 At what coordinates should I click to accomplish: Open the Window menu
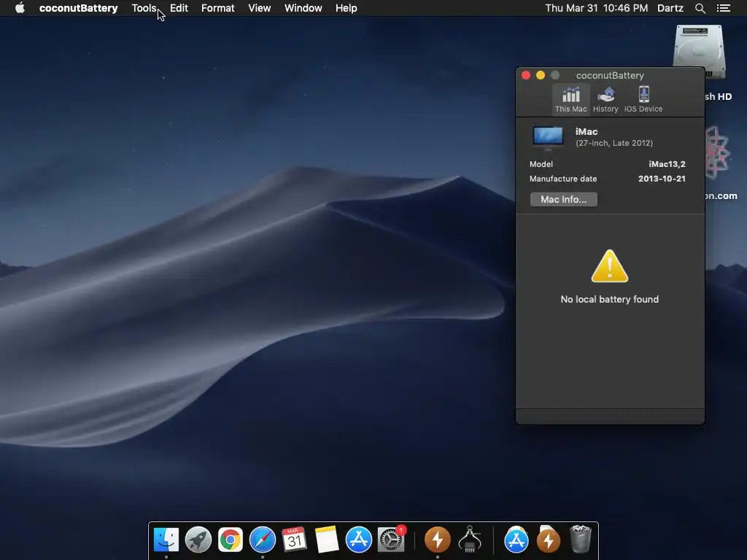(303, 8)
